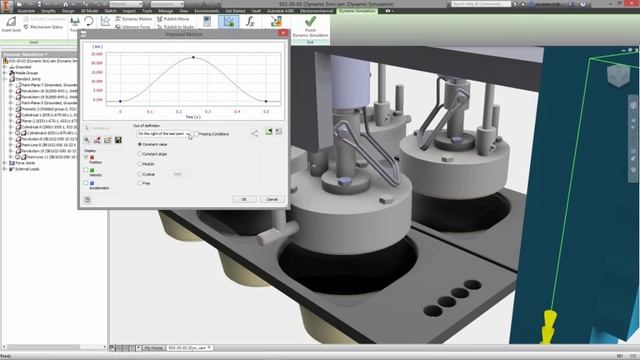Click OK in Imposed Motion dialog
The width and height of the screenshot is (640, 360).
point(244,199)
